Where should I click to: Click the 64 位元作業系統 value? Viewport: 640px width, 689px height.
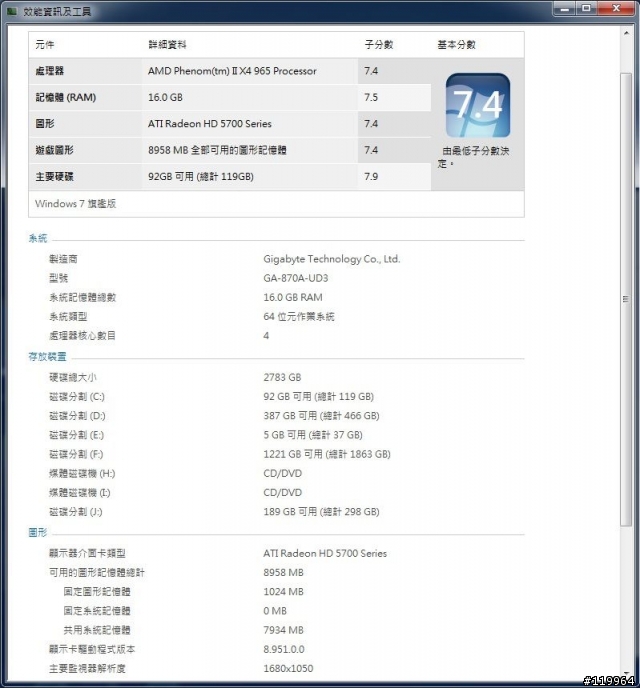(299, 316)
